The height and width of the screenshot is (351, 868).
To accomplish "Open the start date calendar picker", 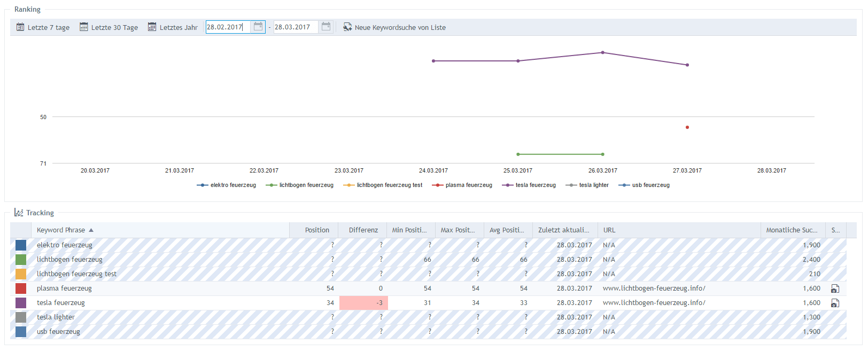I will (258, 27).
